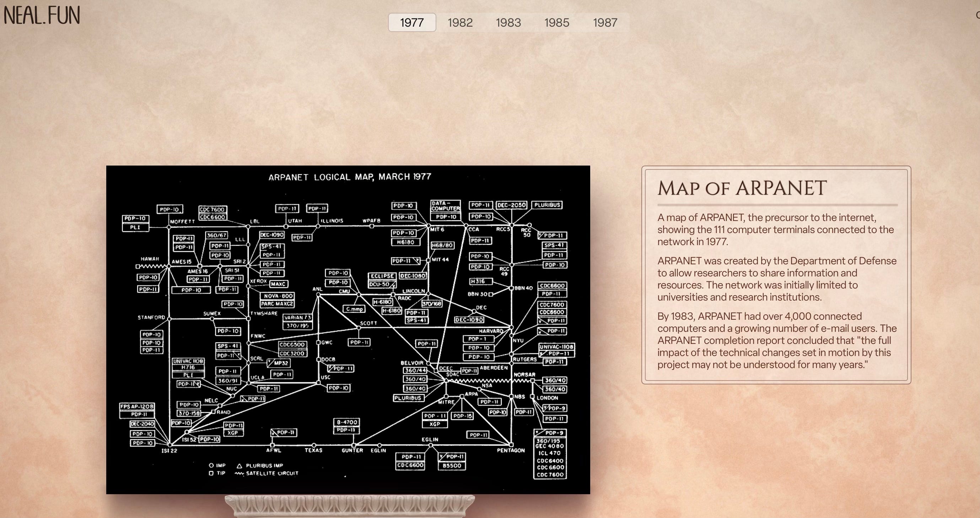
Task: Go to the 1987 tab
Action: [x=605, y=22]
